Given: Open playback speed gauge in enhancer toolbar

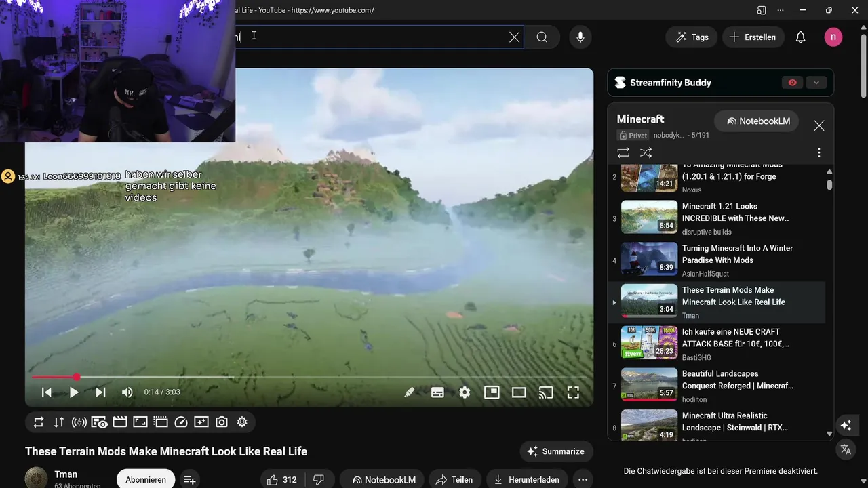Looking at the screenshot, I should 181,422.
